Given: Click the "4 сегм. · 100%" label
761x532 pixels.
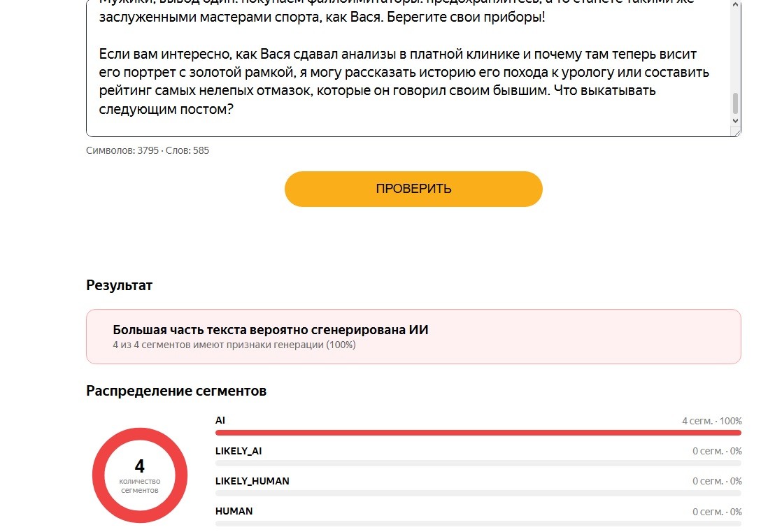Looking at the screenshot, I should click(711, 421).
